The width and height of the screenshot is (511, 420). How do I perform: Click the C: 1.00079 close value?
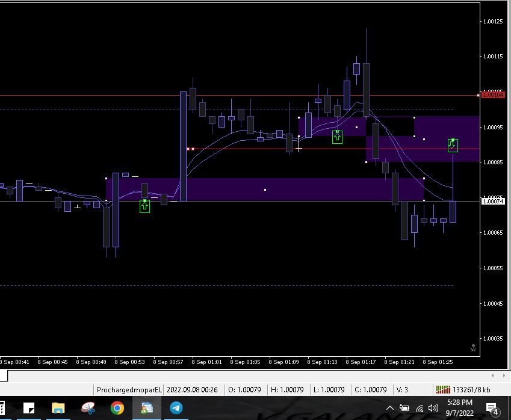click(x=371, y=390)
